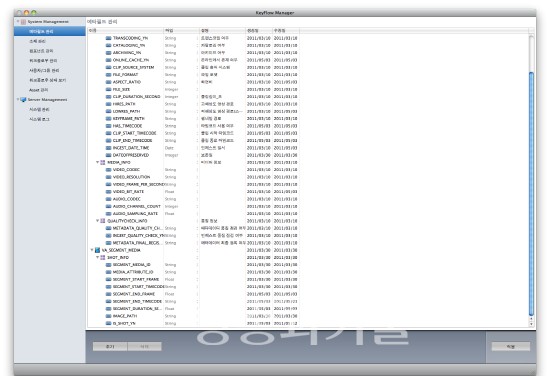Click the enabled button at the bottom-left of the panel

(x=110, y=347)
